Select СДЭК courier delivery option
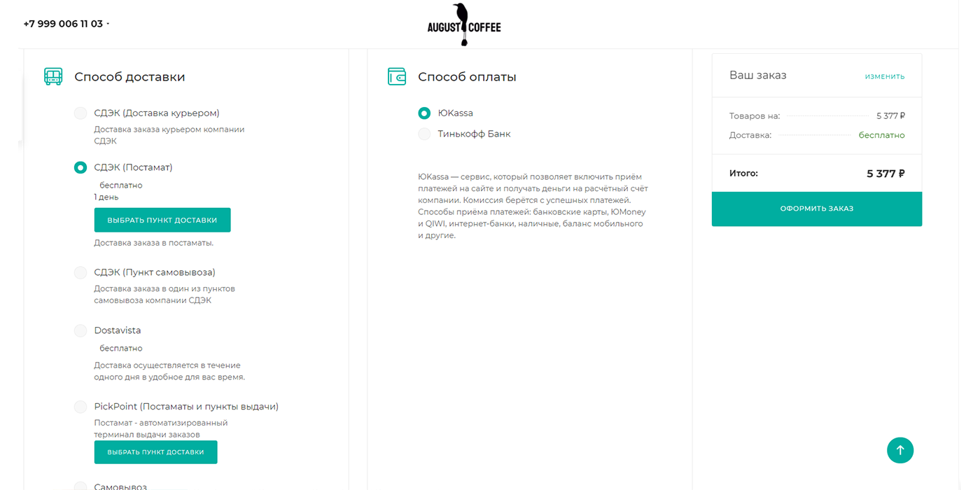Viewport: 980px width, 490px height. tap(80, 113)
